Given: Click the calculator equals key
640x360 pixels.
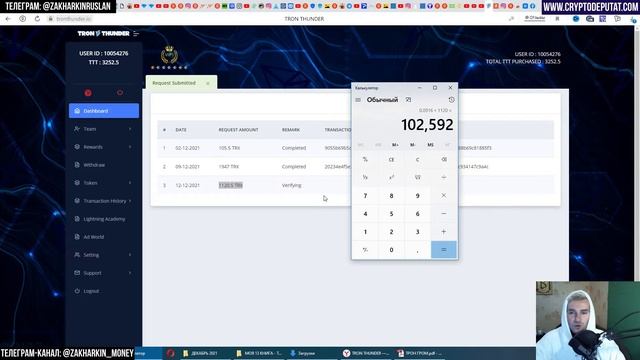Looking at the screenshot, I should (x=444, y=249).
